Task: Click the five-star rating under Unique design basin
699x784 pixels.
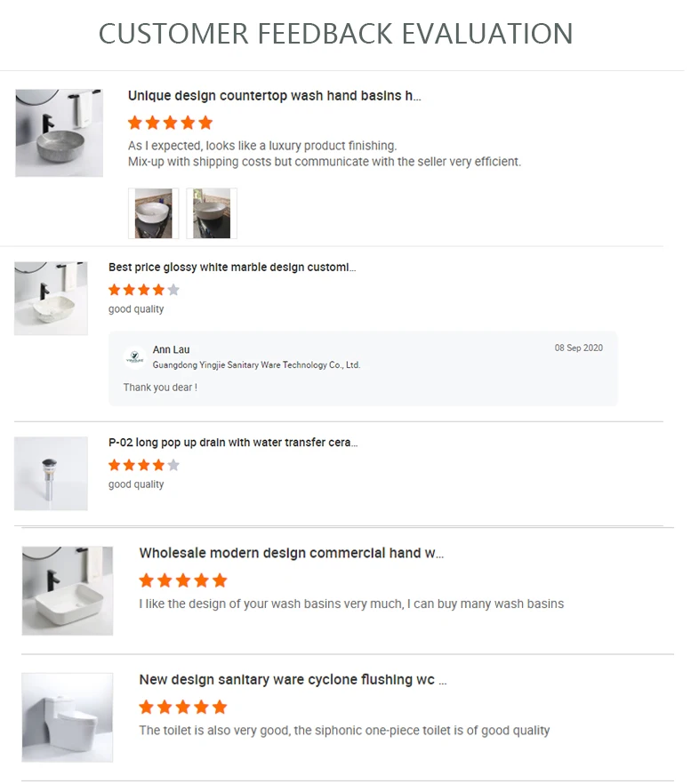Action: pyautogui.click(x=170, y=123)
